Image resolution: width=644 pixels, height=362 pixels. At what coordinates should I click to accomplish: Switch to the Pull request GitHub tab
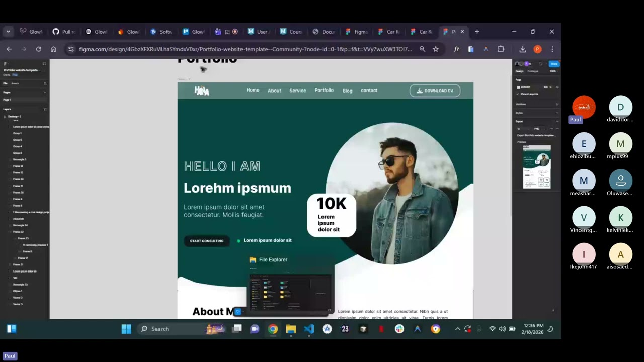pos(64,32)
